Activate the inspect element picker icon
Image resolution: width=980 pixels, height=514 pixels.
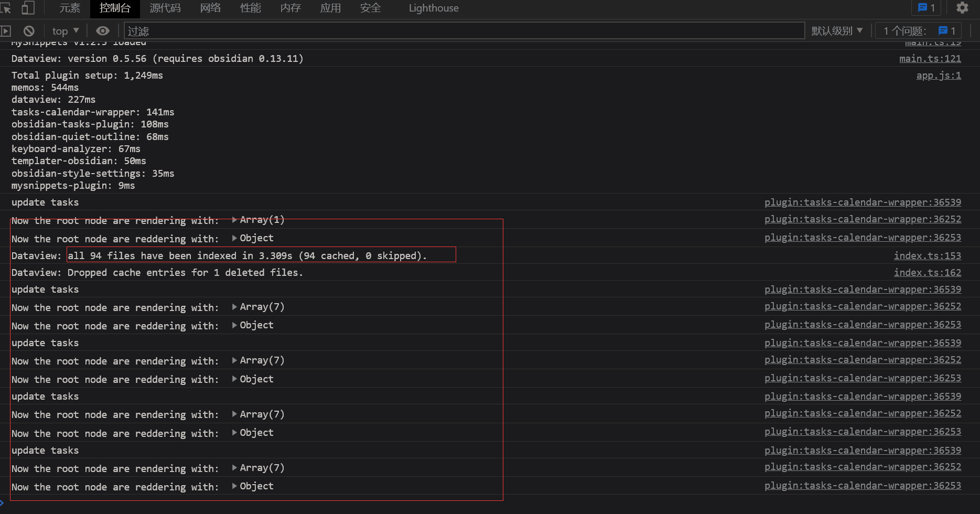(5, 8)
